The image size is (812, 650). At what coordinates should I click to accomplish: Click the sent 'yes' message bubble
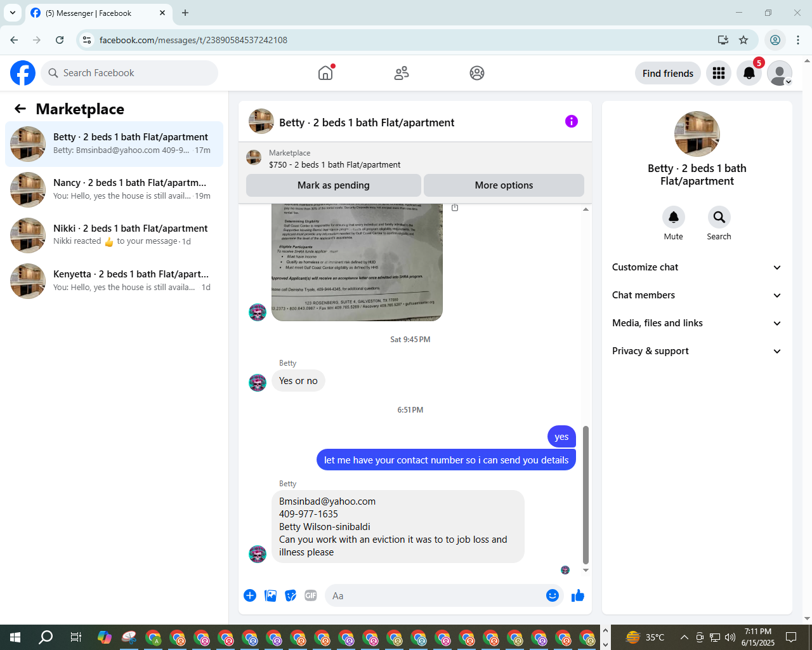(x=561, y=437)
